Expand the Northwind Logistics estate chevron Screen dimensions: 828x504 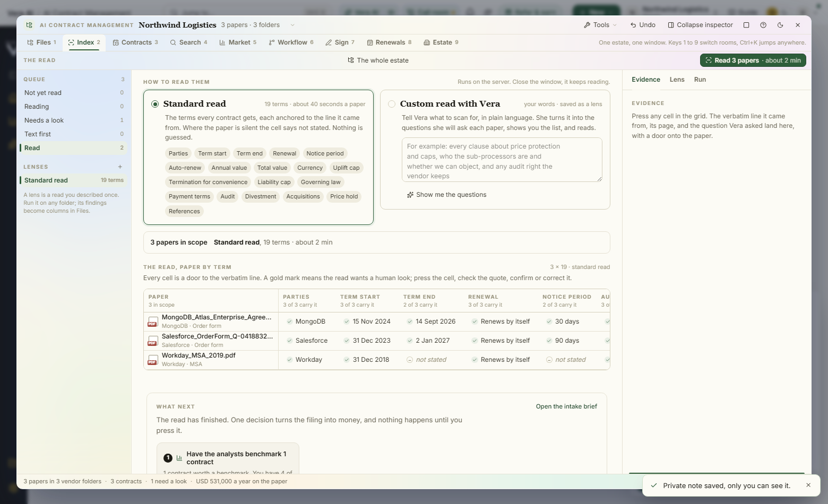coord(292,25)
